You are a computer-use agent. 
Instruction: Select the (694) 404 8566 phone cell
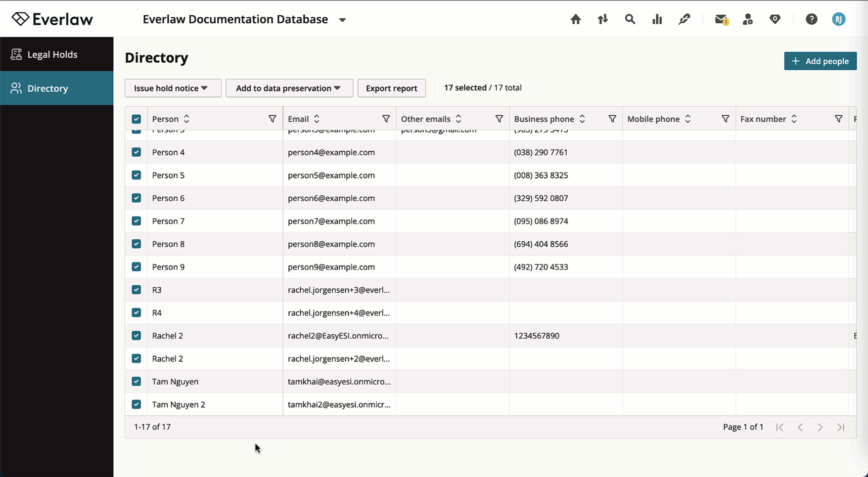tap(566, 244)
